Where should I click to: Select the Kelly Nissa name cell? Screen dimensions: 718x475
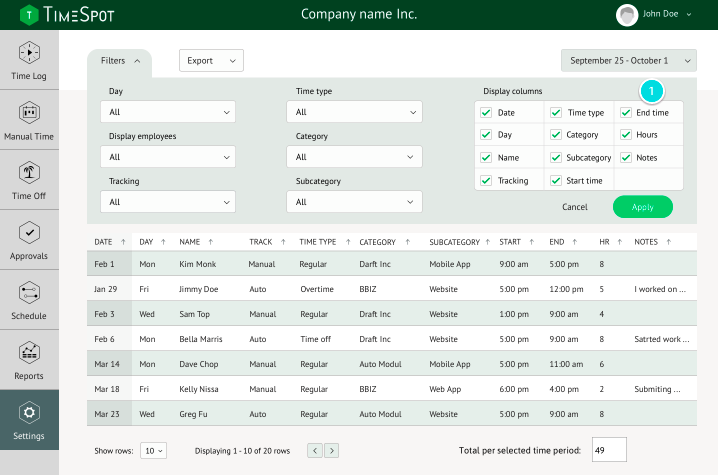tap(199, 389)
